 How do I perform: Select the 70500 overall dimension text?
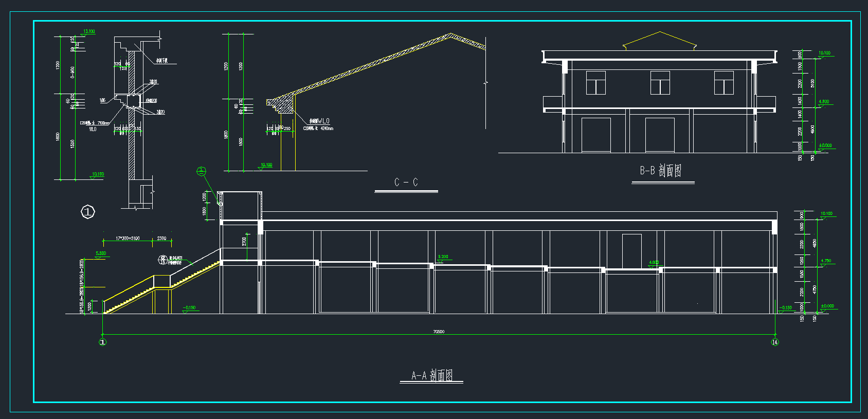439,332
